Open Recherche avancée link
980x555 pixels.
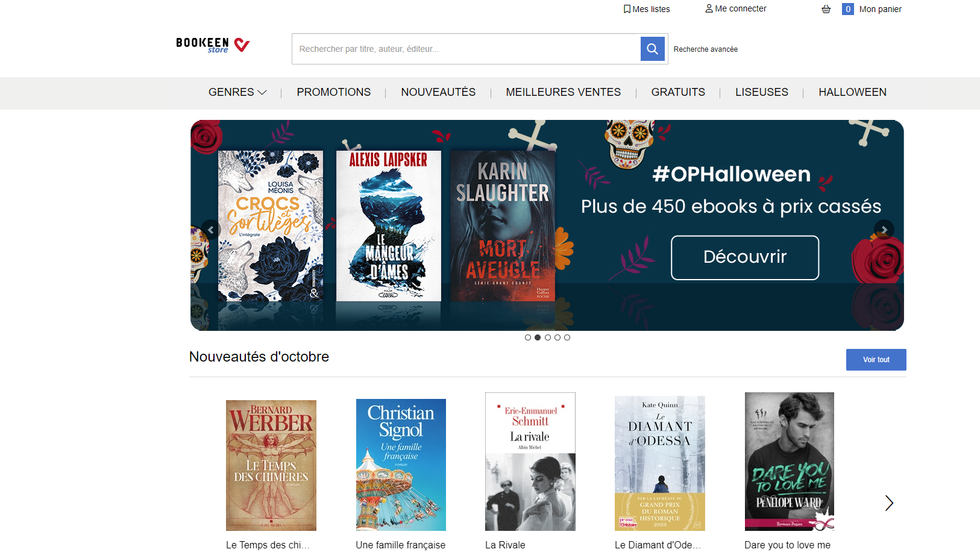pos(706,49)
